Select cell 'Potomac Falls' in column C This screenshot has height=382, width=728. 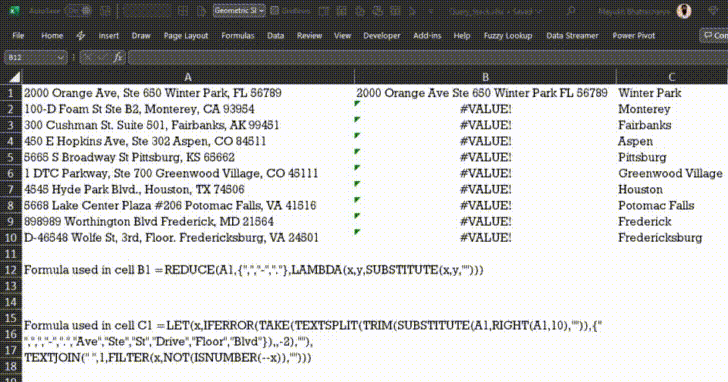(x=672, y=206)
